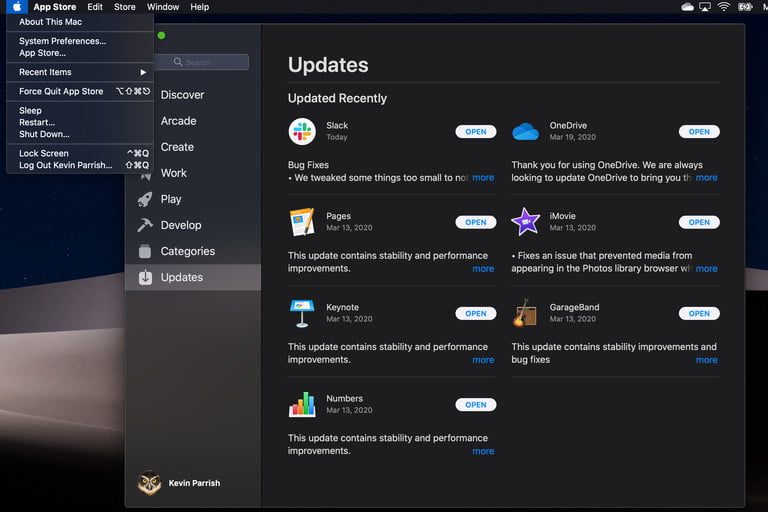The width and height of the screenshot is (768, 512).
Task: Click the Pages app icon
Action: (x=302, y=222)
